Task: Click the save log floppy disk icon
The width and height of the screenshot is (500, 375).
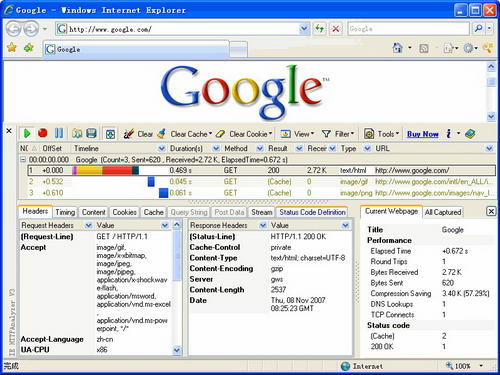Action: [91, 133]
